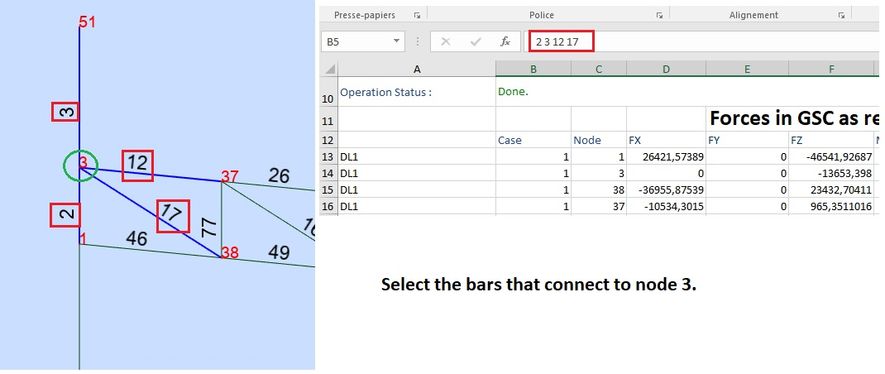Click the Node cell containing 38
885x374 pixels.
point(599,190)
